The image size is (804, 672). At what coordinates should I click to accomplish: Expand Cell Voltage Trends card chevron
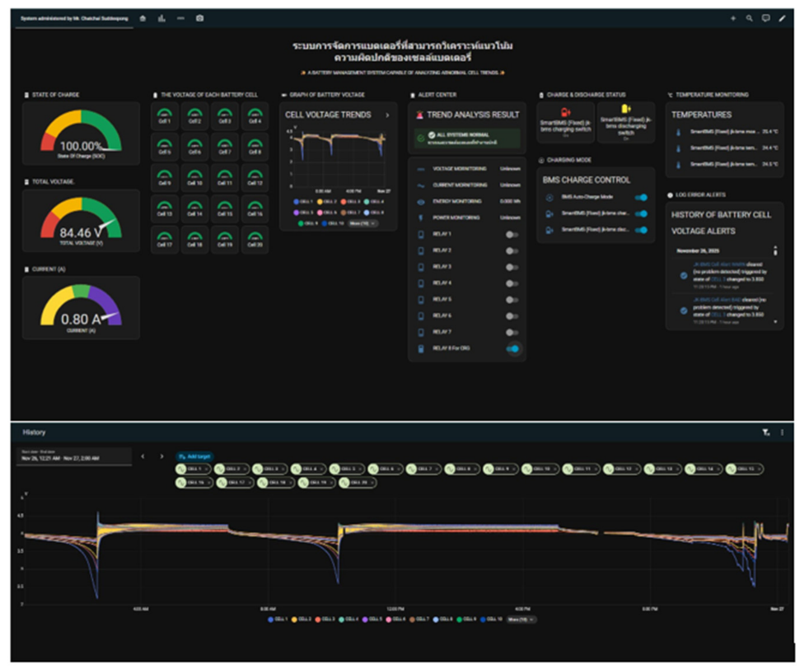tap(387, 115)
